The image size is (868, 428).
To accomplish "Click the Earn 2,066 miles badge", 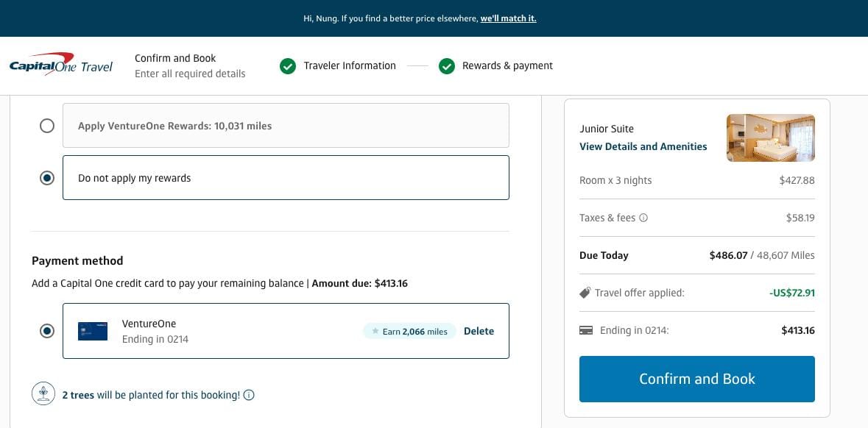I will pyautogui.click(x=409, y=331).
